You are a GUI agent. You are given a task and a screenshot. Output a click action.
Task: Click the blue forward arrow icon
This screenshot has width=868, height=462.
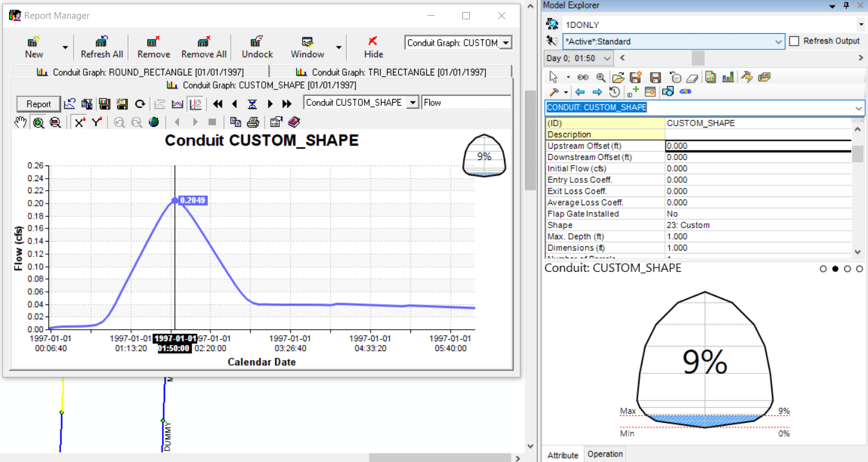(597, 92)
